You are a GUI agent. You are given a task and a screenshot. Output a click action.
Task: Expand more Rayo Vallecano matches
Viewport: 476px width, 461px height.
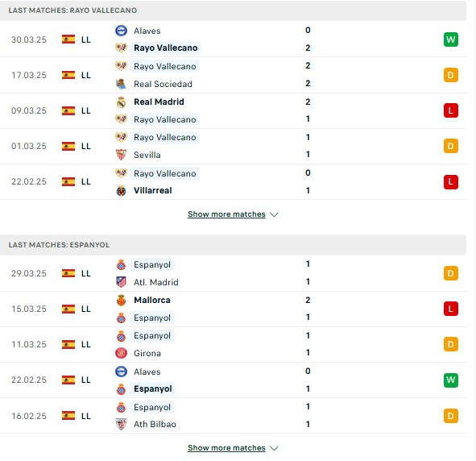[226, 214]
